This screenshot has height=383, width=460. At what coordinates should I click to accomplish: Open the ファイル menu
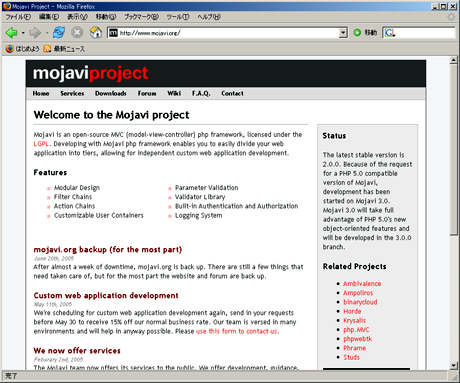[x=18, y=17]
